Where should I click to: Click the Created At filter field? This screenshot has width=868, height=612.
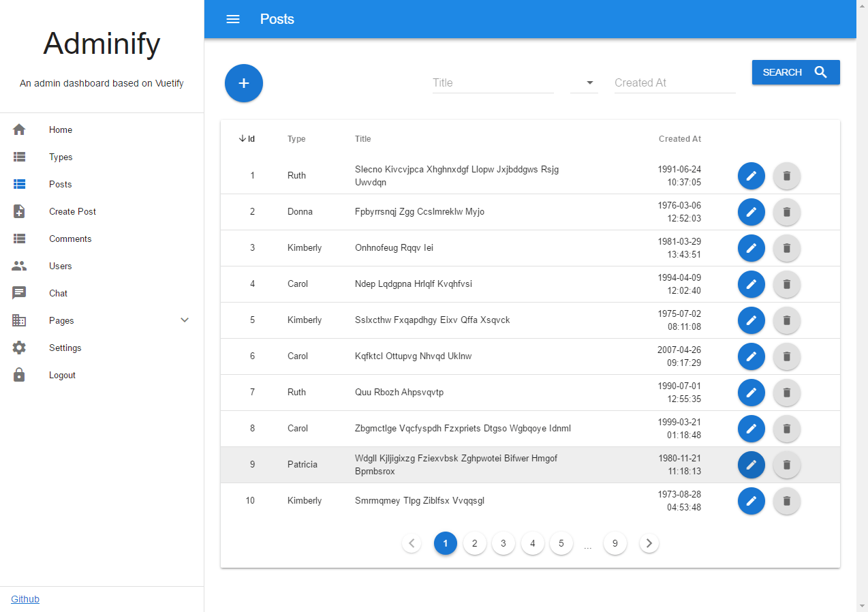coord(675,82)
